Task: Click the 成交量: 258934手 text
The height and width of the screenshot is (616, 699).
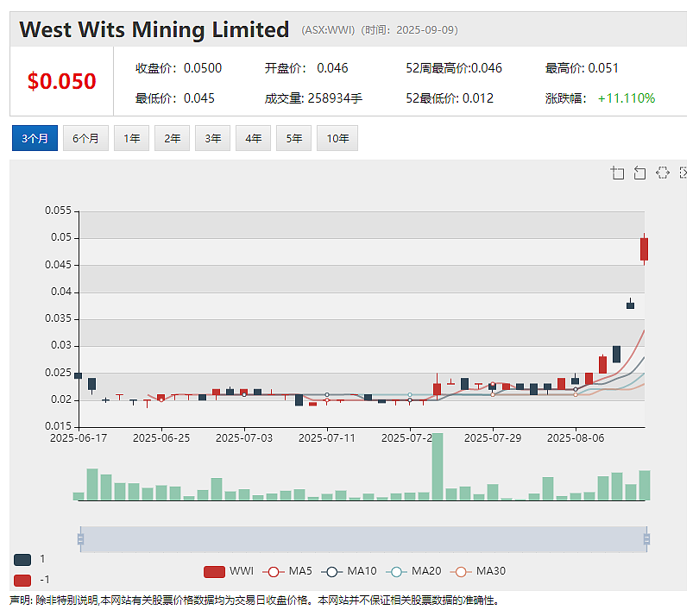Action: pos(313,98)
